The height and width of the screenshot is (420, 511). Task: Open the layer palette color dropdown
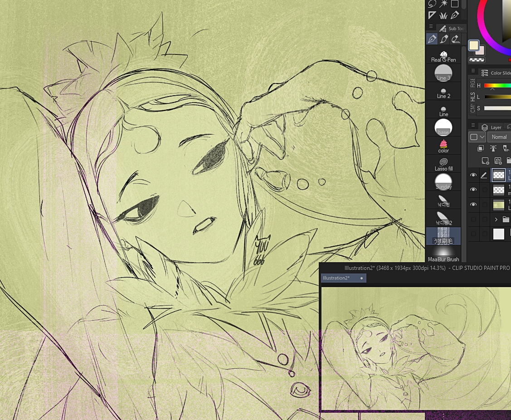pos(477,137)
